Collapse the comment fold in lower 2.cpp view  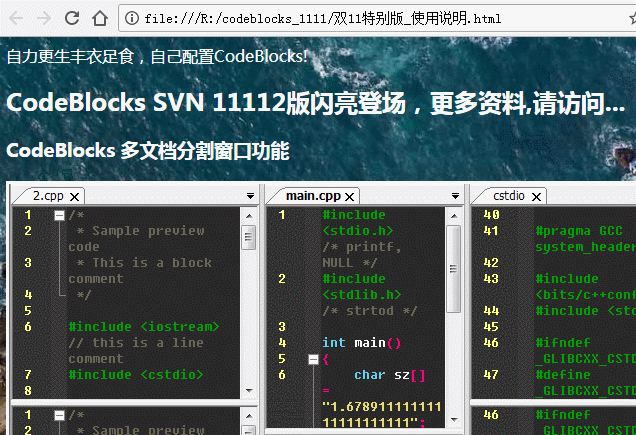[x=59, y=415]
